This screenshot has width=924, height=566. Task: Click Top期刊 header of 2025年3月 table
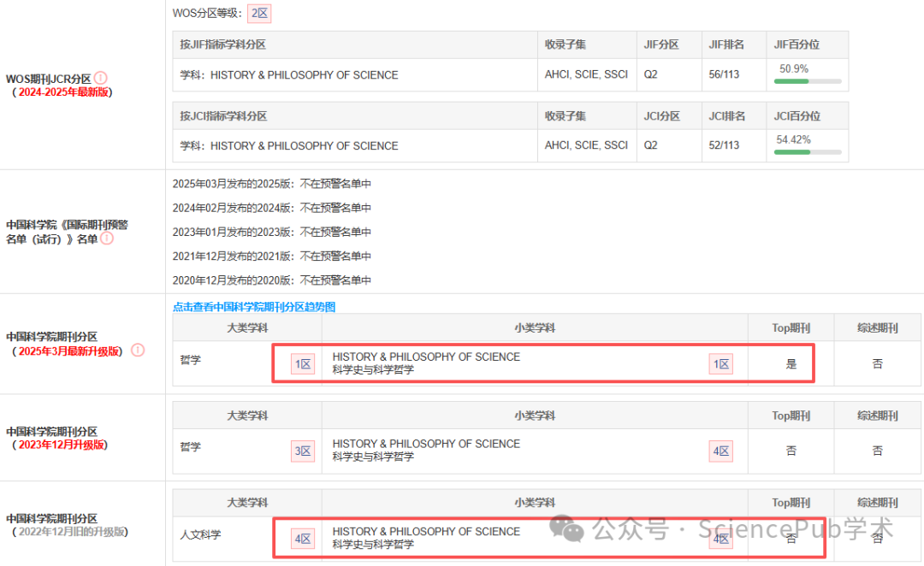coord(791,328)
